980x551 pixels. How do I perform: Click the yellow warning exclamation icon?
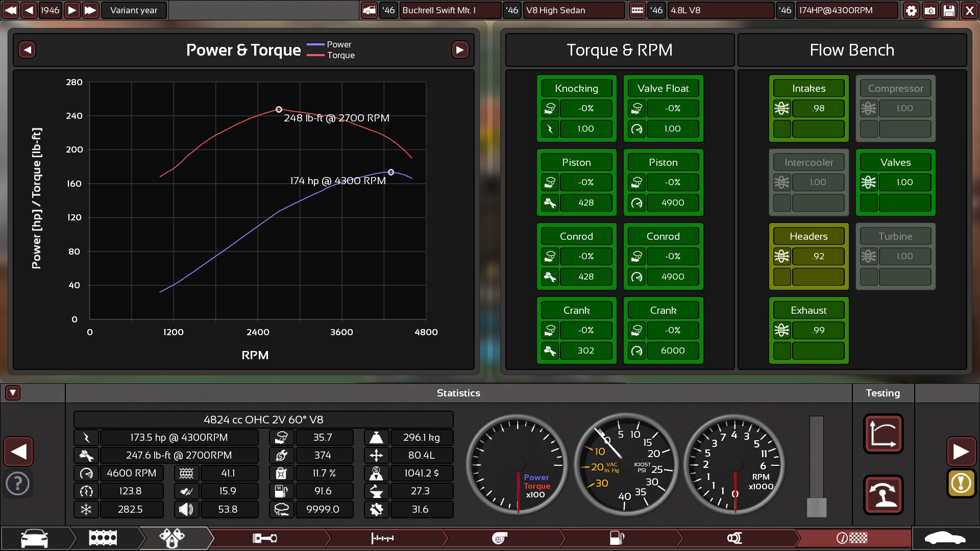click(961, 483)
